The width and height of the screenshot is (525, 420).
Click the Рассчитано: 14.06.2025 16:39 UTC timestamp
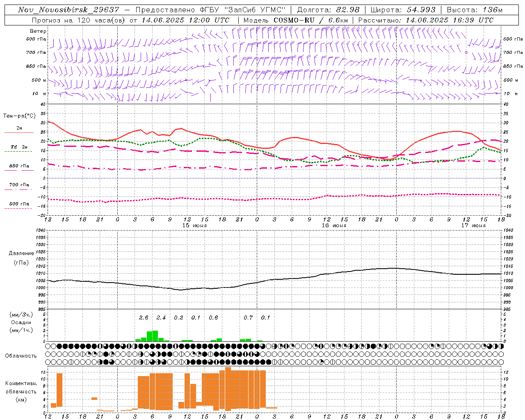(x=426, y=20)
